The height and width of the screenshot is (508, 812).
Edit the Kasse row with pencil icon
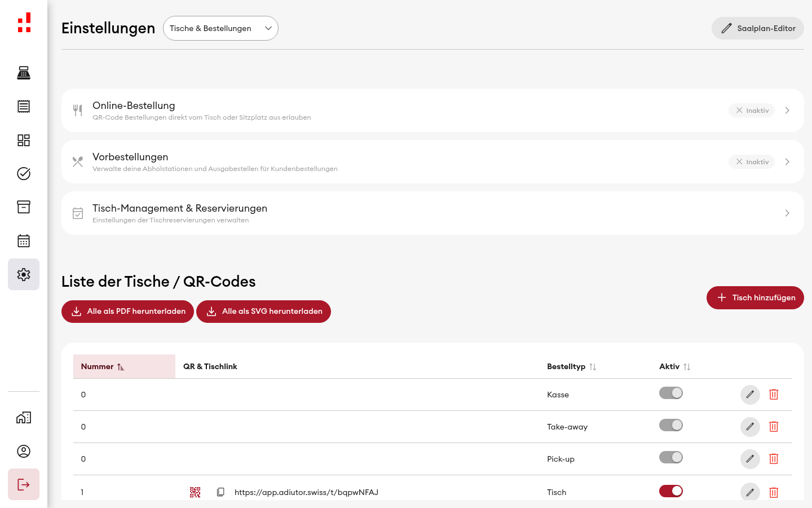(750, 395)
